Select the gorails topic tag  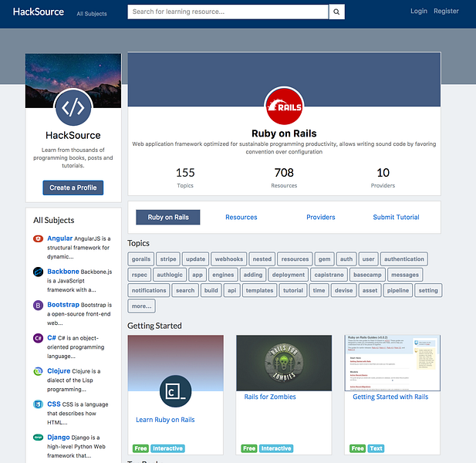141,259
